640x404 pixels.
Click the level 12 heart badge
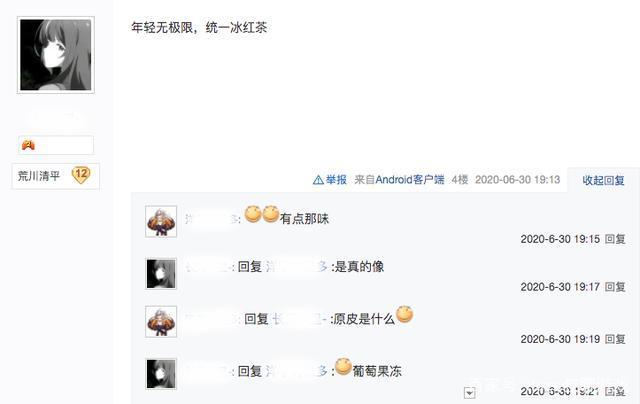coord(81,175)
